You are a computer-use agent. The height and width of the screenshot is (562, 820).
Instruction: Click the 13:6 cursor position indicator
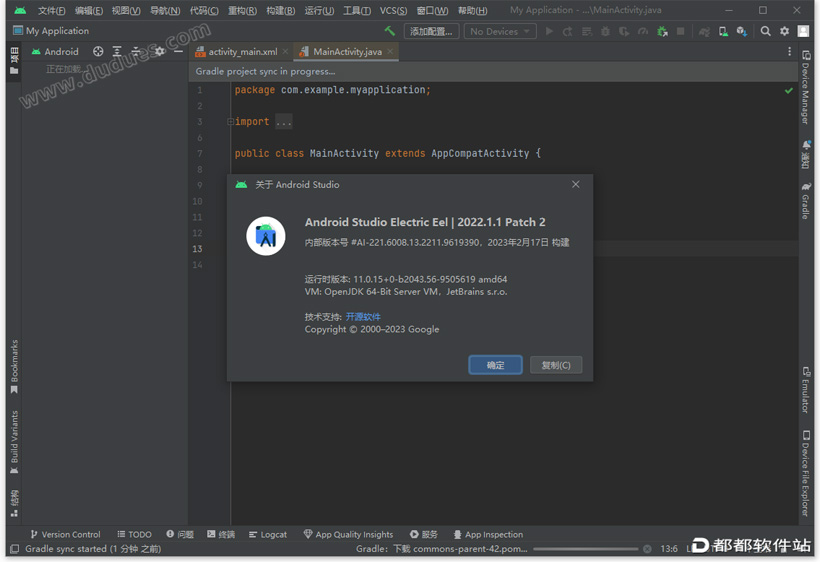pos(669,548)
